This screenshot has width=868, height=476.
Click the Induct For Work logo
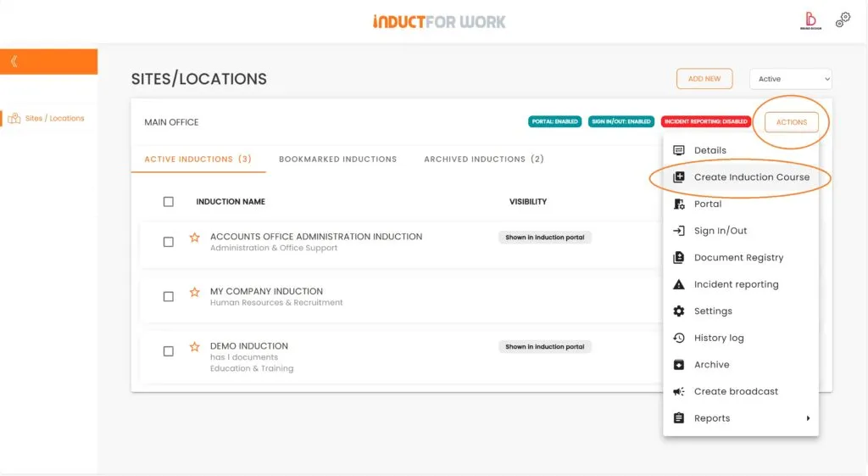[439, 21]
